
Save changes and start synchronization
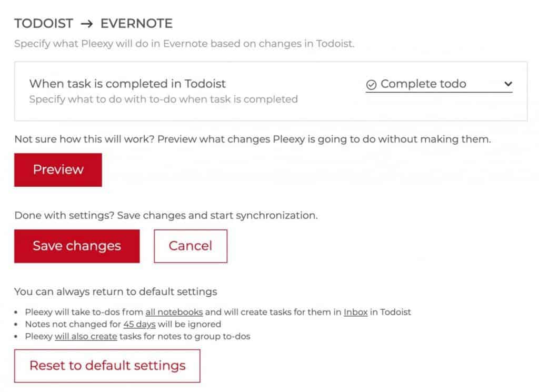[x=77, y=246]
